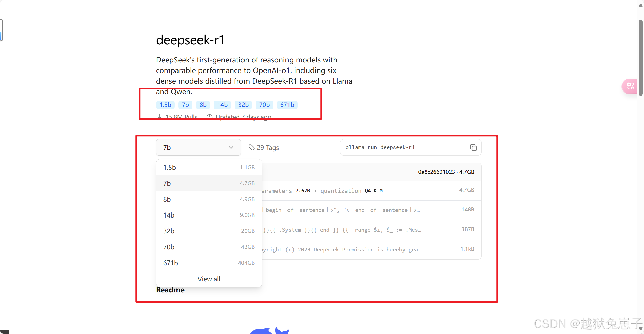The height and width of the screenshot is (334, 644).
Task: Click the pink translate floating icon
Action: (630, 86)
